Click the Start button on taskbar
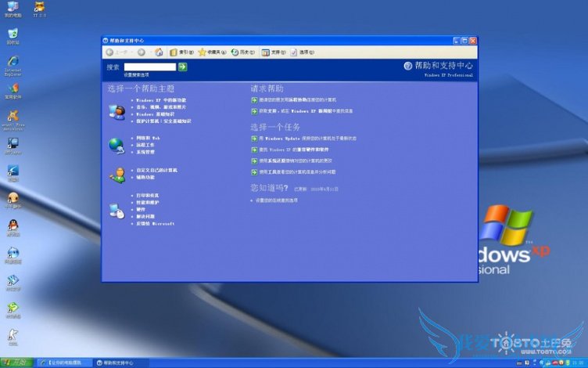Screen dimensions: 588x368 tap(16, 363)
